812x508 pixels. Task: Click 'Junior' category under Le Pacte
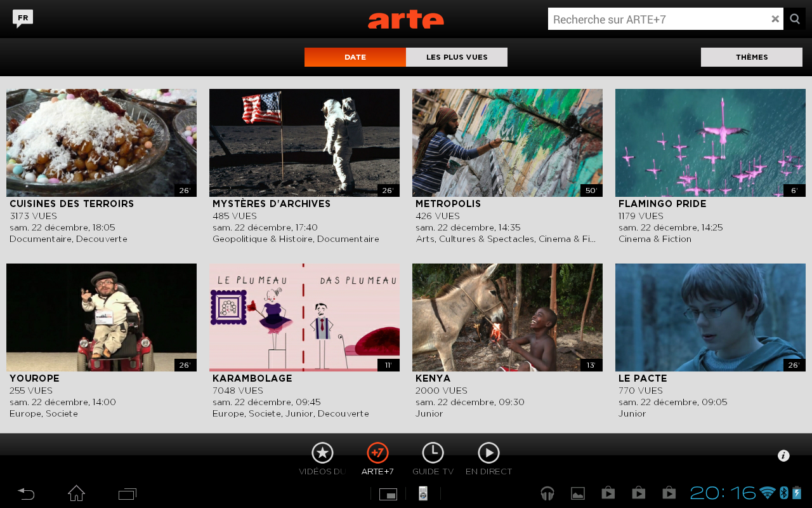pos(632,413)
